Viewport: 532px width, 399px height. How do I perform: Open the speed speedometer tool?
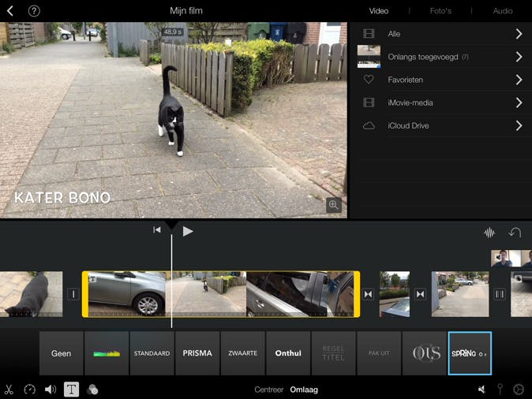30,390
